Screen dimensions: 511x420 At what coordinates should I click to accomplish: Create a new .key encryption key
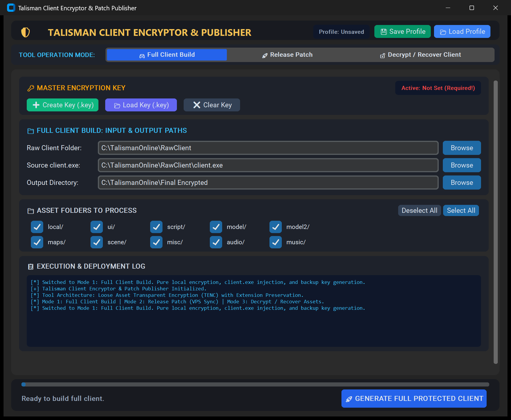(63, 105)
